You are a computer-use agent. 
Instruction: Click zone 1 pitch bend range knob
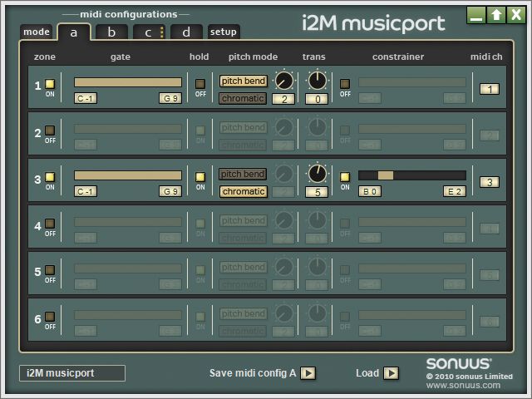click(x=284, y=81)
